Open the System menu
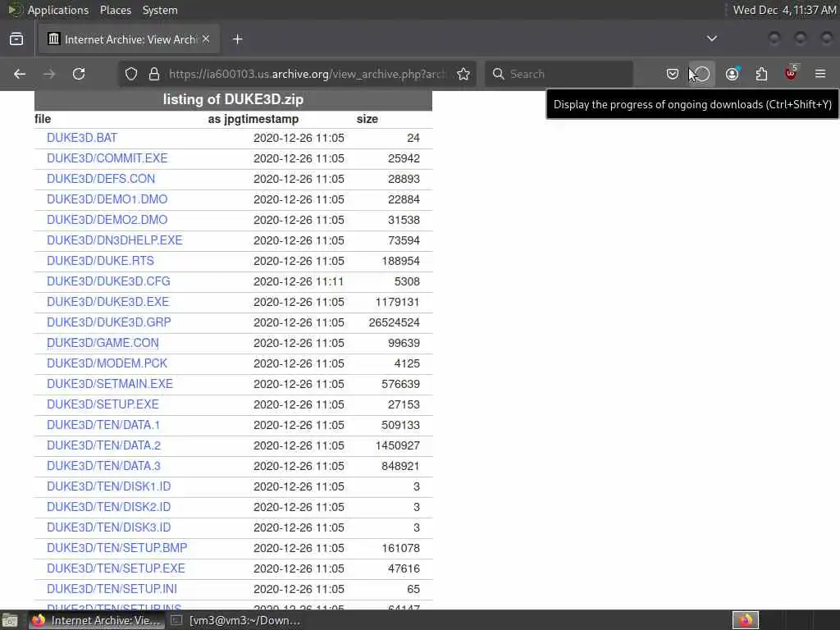The height and width of the screenshot is (630, 840). 160,10
